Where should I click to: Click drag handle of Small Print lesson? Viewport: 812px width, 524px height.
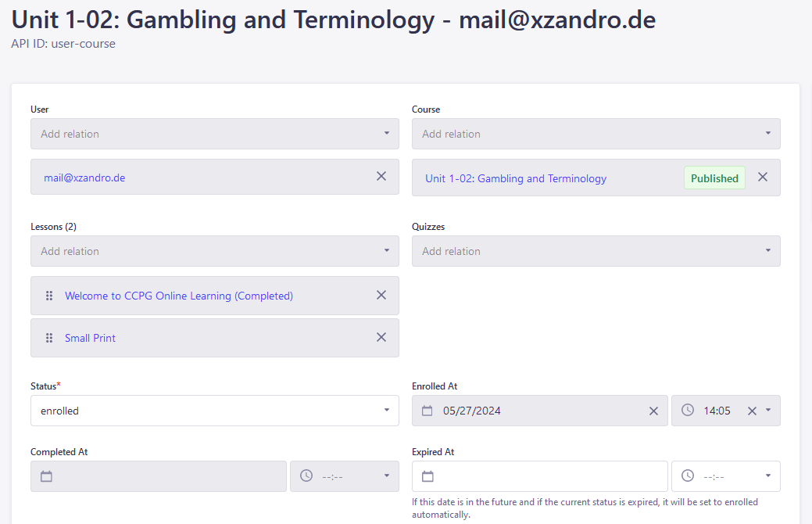tap(49, 338)
